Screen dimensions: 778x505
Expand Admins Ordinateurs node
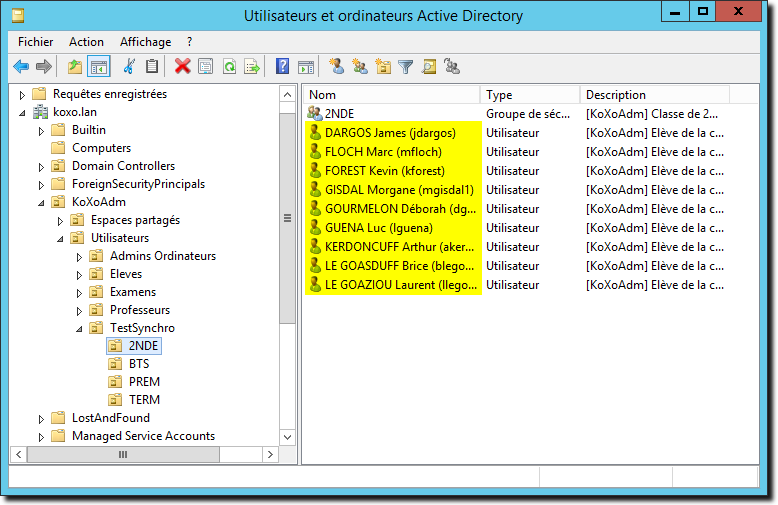pos(79,257)
